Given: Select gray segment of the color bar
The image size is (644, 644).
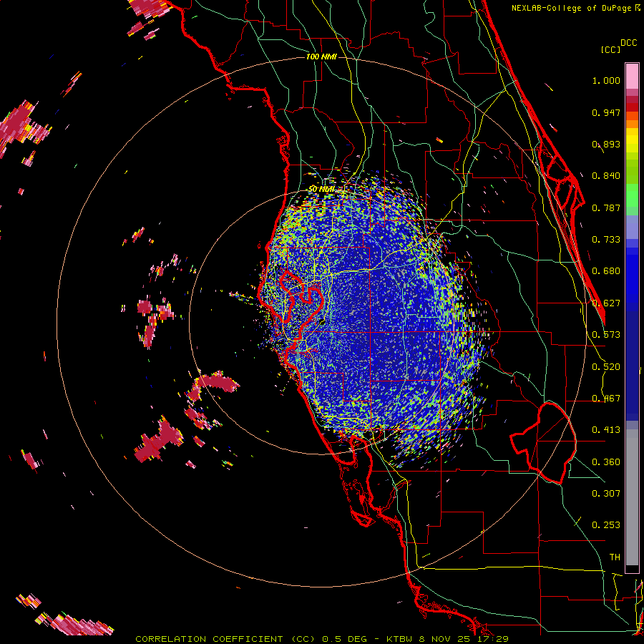Looking at the screenshot, I should (x=632, y=497).
